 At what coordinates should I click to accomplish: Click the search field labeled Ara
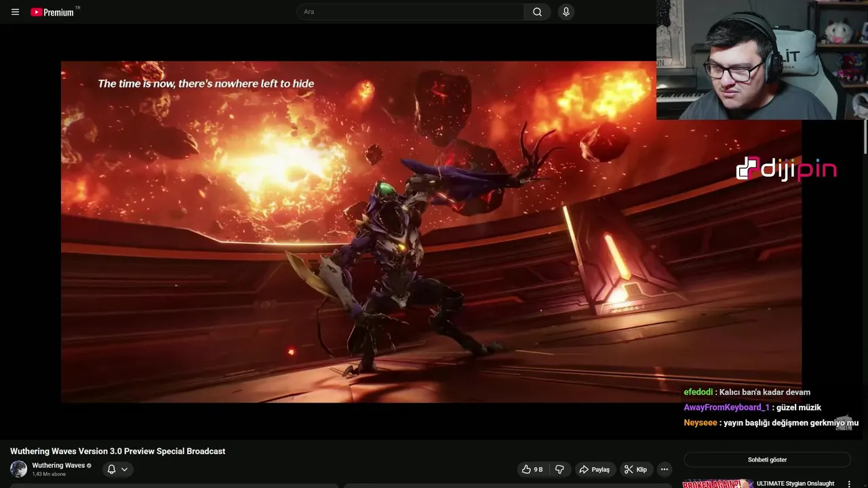[x=410, y=12]
